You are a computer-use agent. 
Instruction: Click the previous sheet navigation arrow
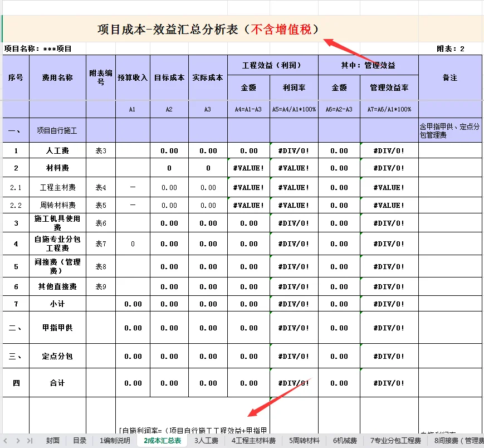point(6,440)
